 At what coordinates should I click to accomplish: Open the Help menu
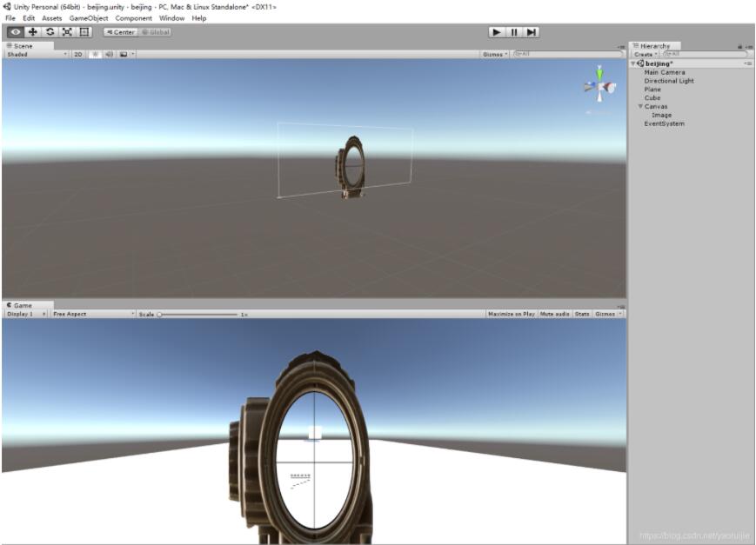tap(199, 18)
